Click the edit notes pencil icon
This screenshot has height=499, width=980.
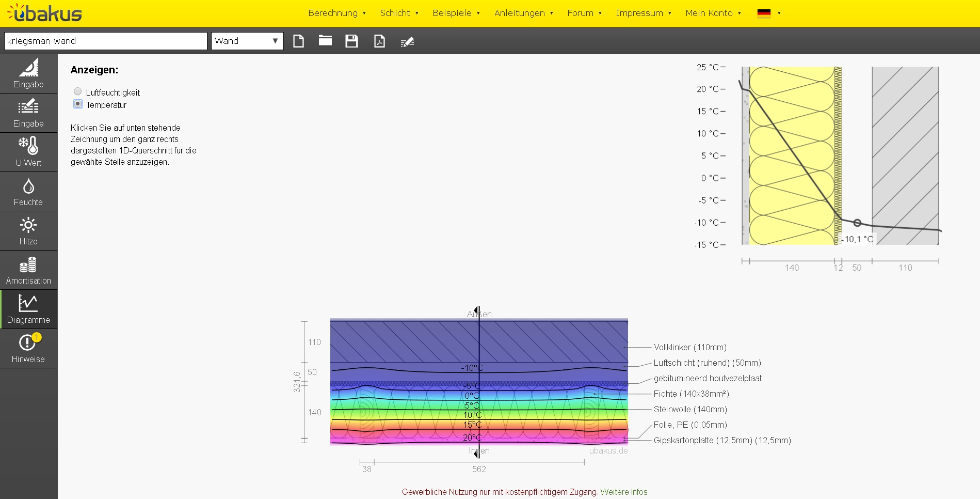coord(407,41)
